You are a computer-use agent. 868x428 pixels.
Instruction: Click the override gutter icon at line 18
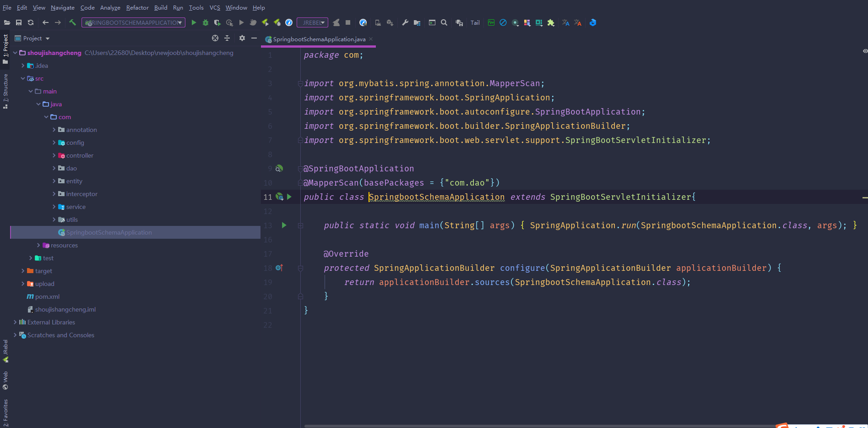tap(279, 268)
